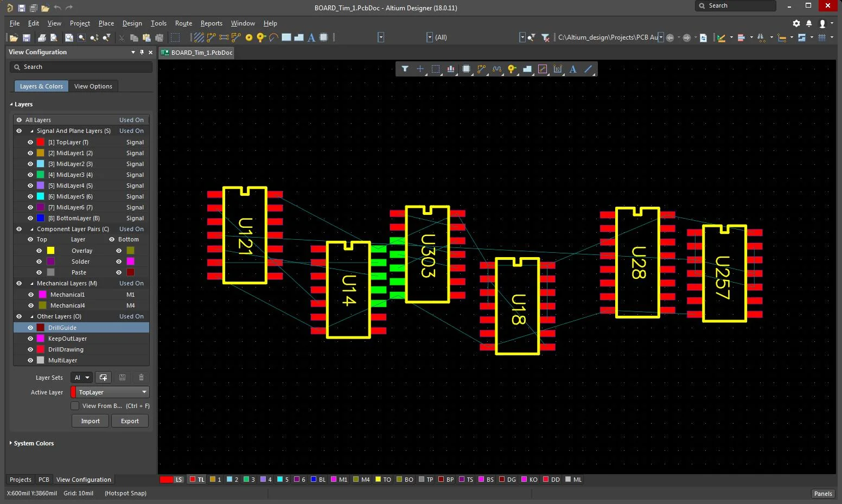Open the Route menu

pos(183,23)
